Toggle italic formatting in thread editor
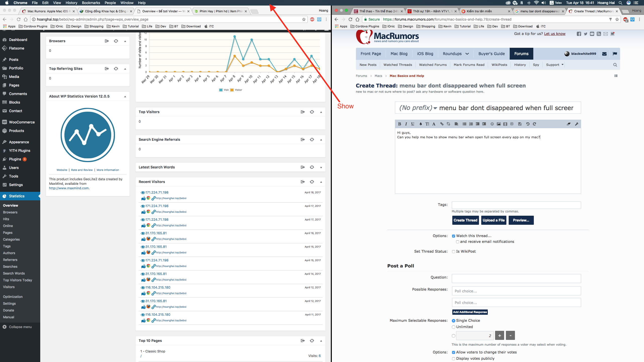This screenshot has width=644, height=362. click(x=406, y=124)
